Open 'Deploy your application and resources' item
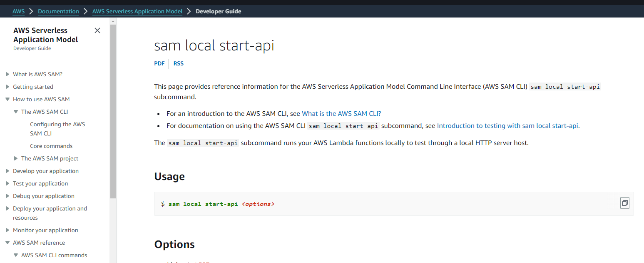The width and height of the screenshot is (644, 263). point(50,213)
